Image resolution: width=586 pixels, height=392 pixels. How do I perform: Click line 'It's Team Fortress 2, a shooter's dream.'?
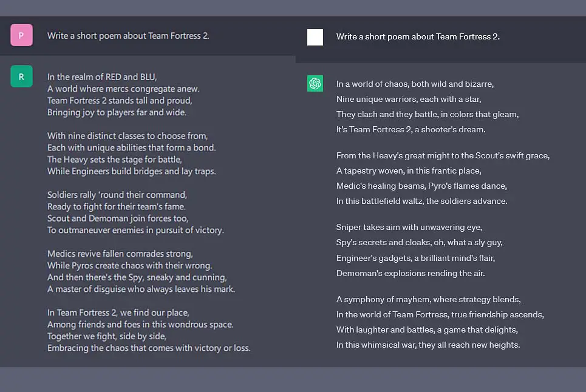coord(411,129)
